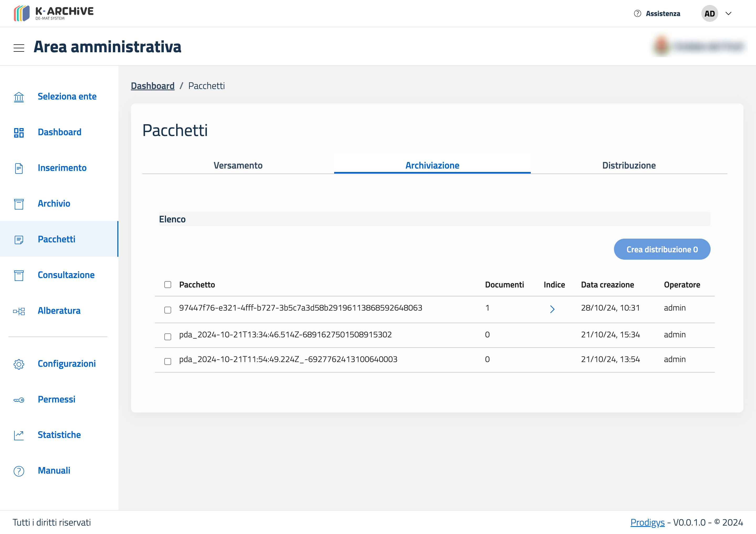Switch to the Versamento tab
The image size is (756, 534).
pyautogui.click(x=238, y=165)
